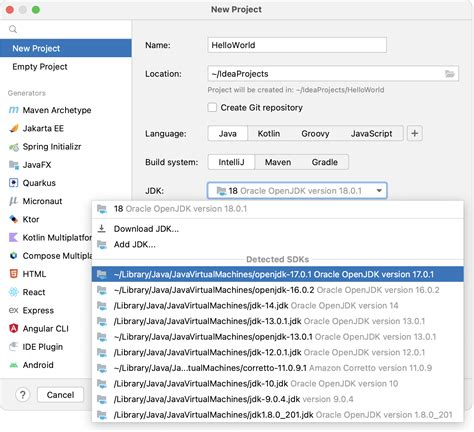Open help with question mark button

(23, 395)
